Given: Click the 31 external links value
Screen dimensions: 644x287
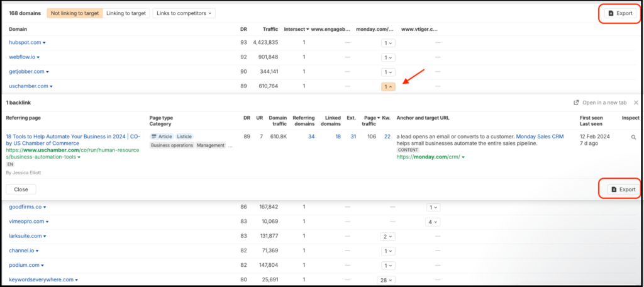Looking at the screenshot, I should [x=353, y=137].
